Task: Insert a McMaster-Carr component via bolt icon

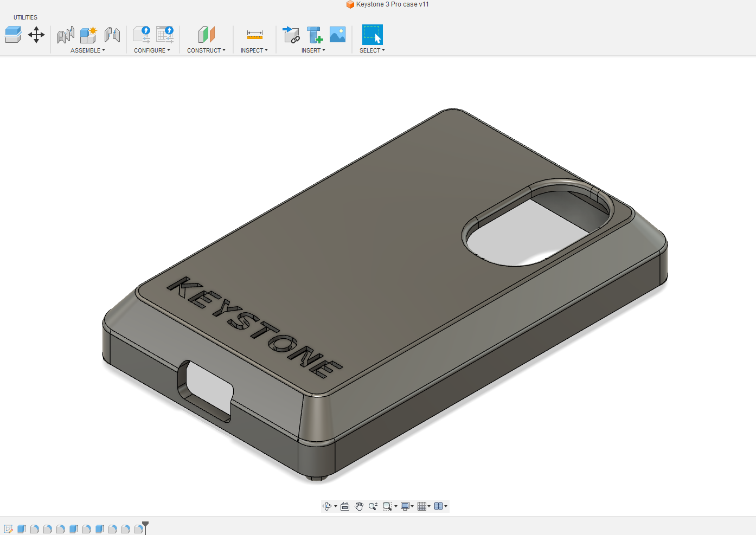Action: [x=315, y=35]
